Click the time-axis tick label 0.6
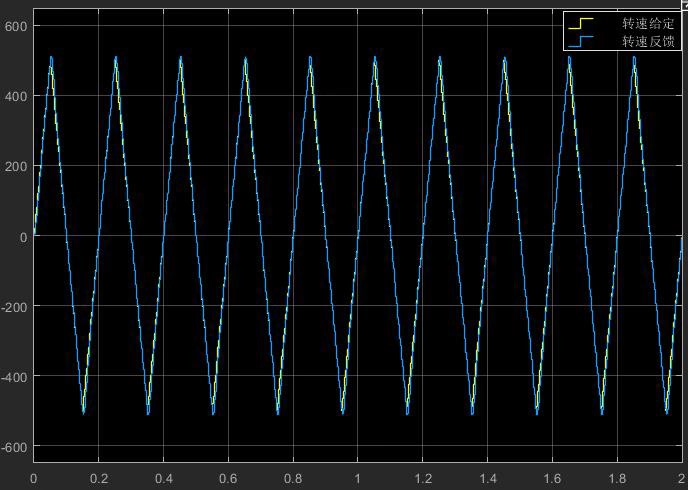 coord(229,478)
